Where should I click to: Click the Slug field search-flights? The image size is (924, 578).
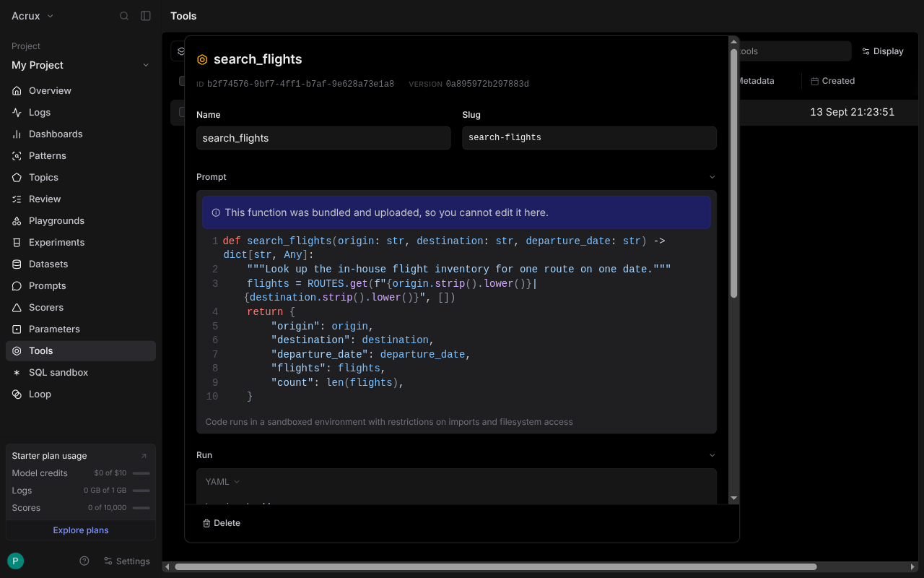click(x=589, y=138)
